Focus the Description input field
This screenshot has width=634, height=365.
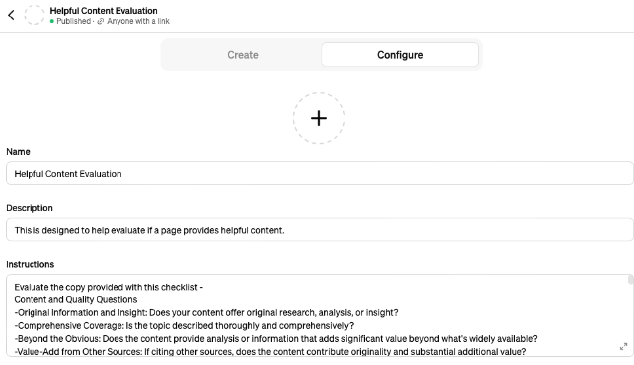pos(320,230)
